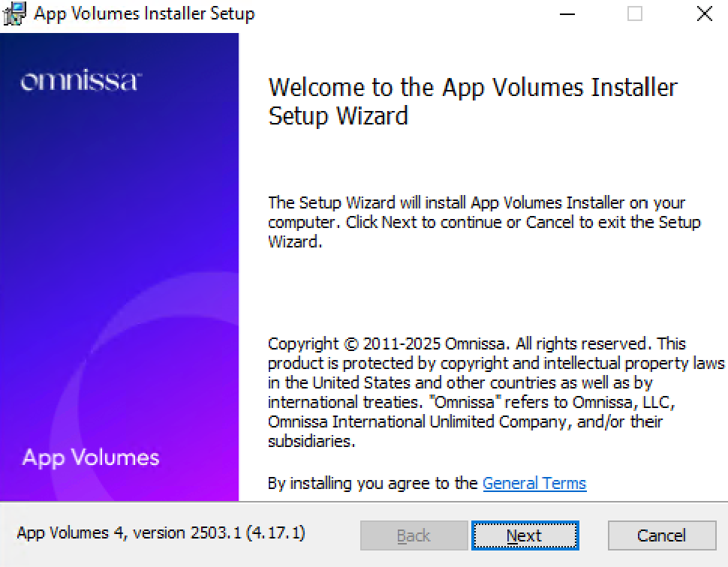Click the installer icon in the title bar

click(14, 14)
